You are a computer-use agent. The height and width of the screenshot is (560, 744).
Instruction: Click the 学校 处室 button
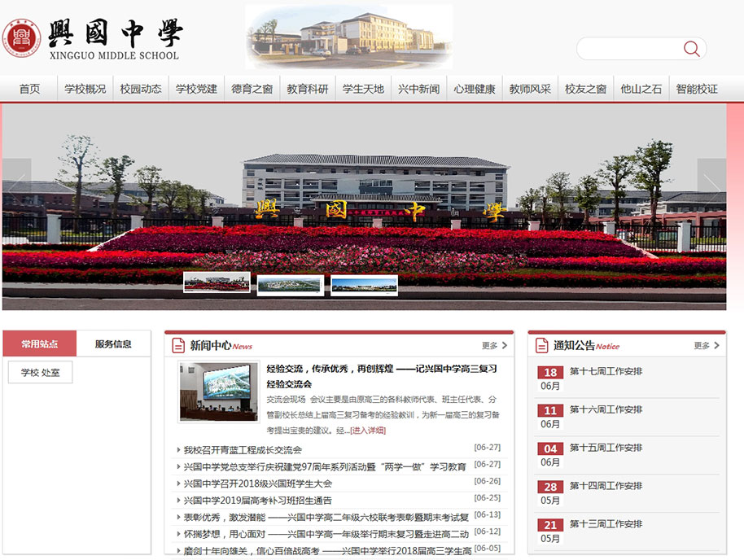coord(40,372)
